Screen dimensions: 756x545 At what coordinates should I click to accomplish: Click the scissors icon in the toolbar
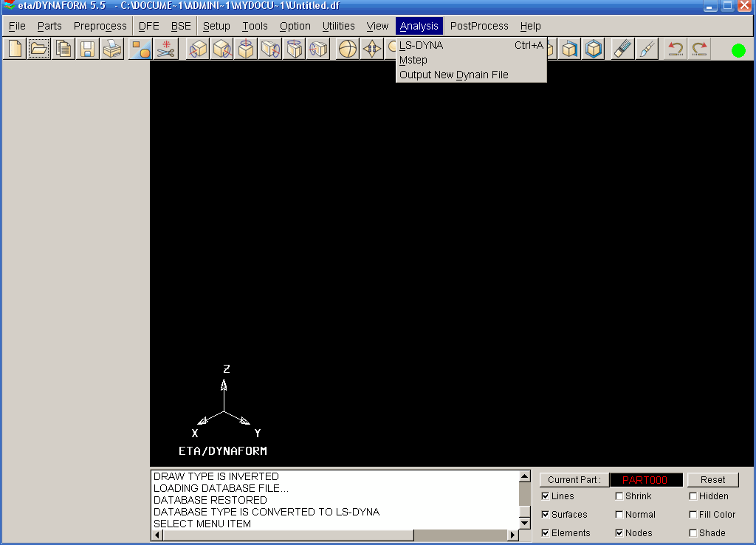[x=166, y=49]
